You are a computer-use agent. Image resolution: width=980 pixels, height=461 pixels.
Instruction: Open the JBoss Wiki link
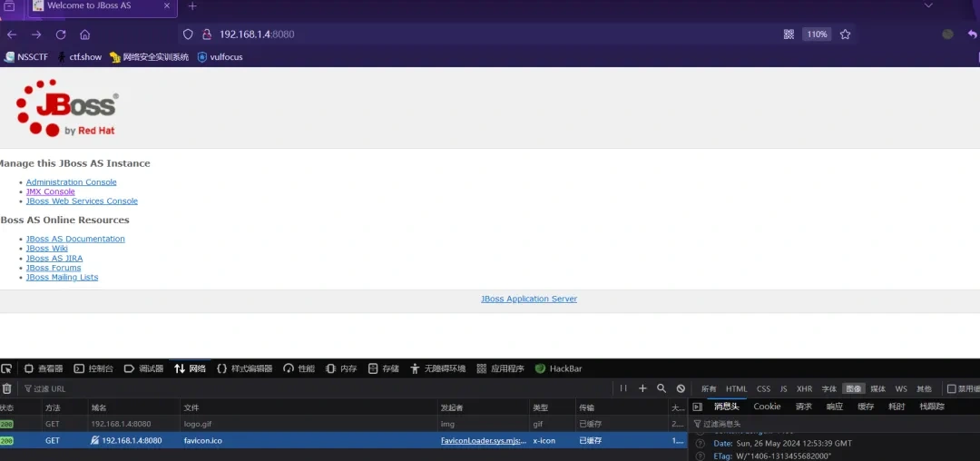point(47,248)
